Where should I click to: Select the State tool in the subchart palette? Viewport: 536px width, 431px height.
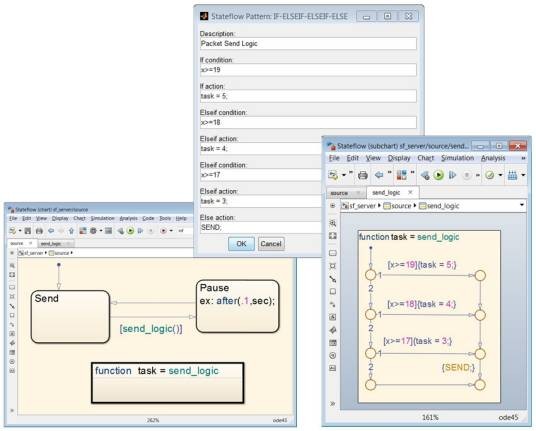(x=333, y=253)
